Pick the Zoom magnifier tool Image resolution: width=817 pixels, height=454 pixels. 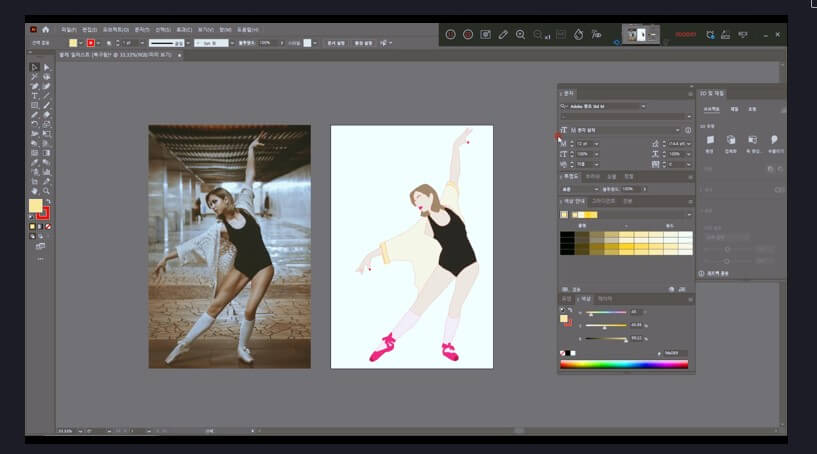[x=47, y=190]
